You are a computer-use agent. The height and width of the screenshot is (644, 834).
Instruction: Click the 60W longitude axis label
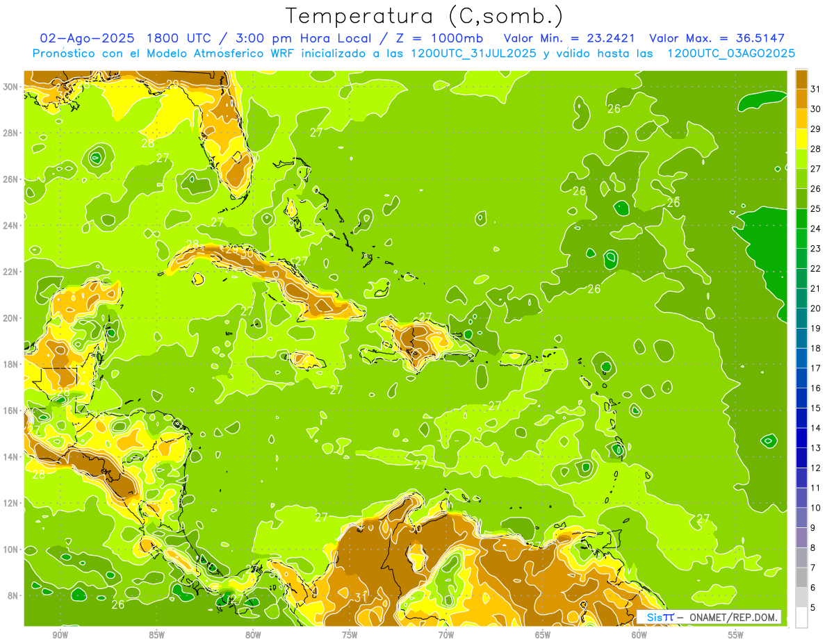tap(639, 635)
